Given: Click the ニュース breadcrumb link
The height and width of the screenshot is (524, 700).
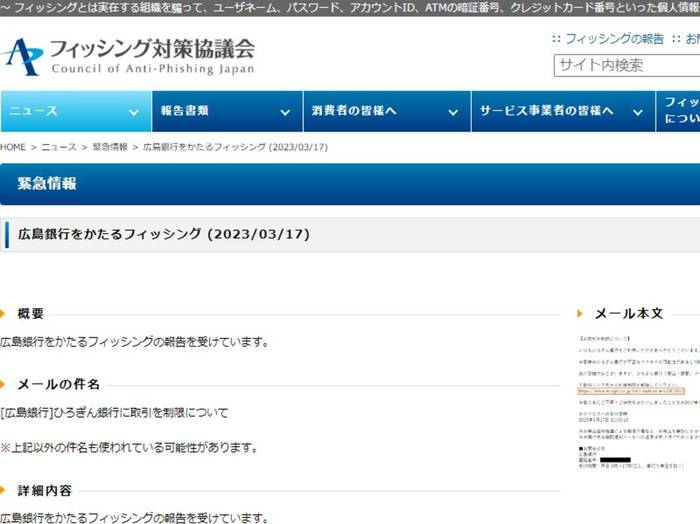Looking at the screenshot, I should click(x=58, y=147).
